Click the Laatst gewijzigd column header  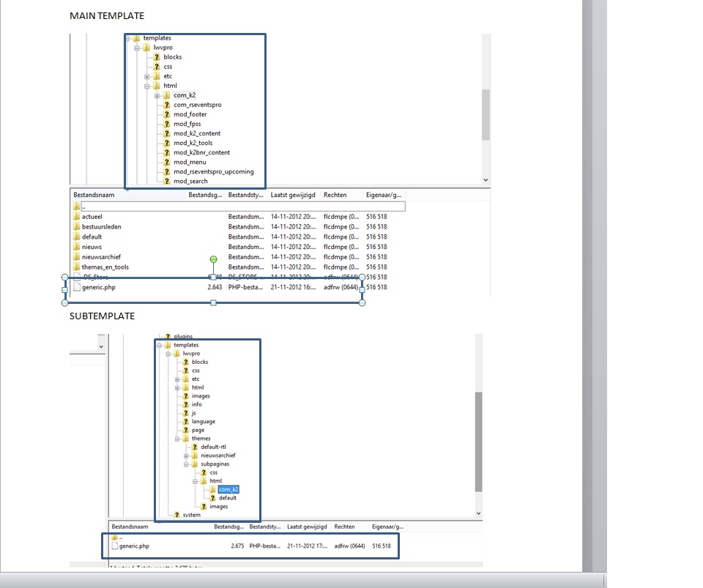pyautogui.click(x=291, y=195)
